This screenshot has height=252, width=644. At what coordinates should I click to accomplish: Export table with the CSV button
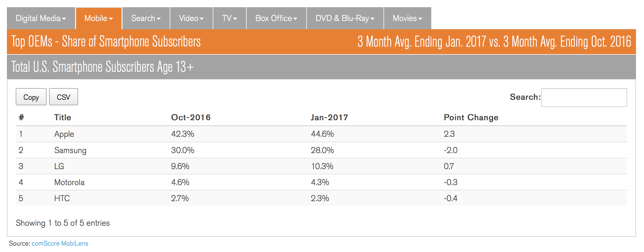point(63,97)
